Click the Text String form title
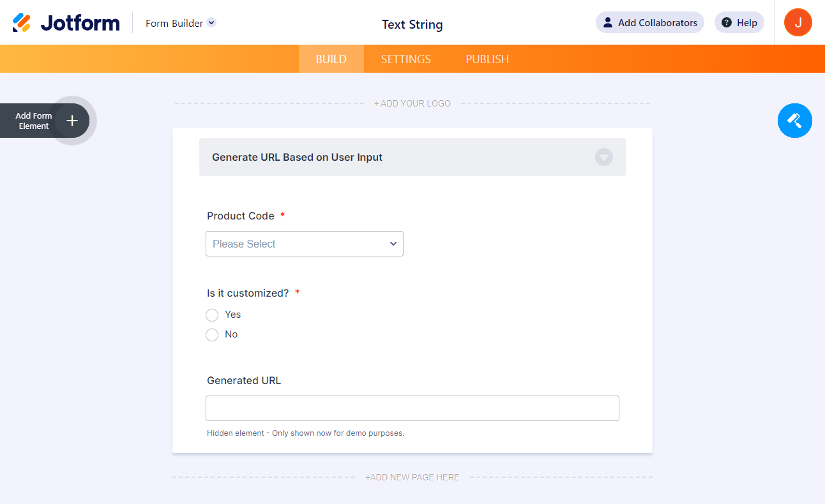 point(412,25)
